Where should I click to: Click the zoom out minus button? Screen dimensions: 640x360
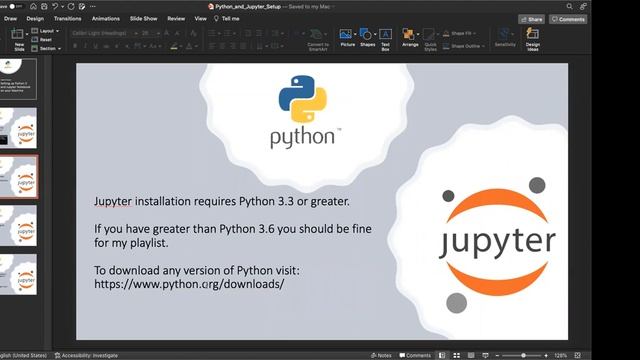pos(497,356)
